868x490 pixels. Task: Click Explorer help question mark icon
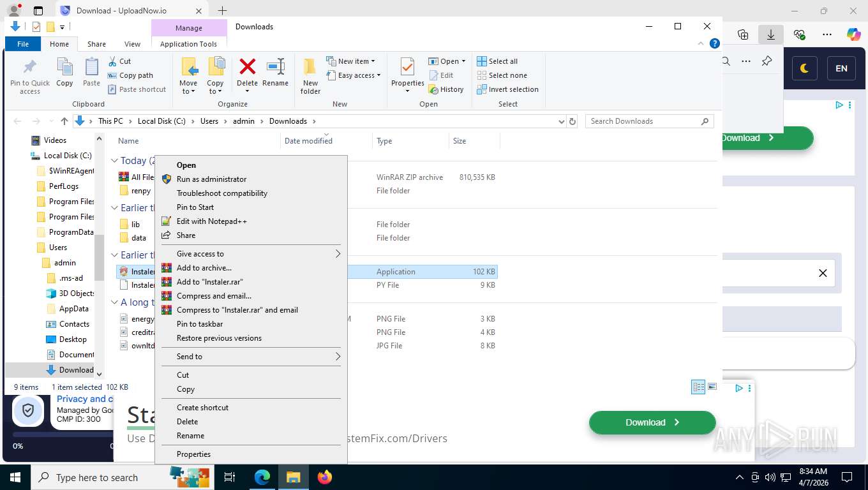[x=715, y=43]
